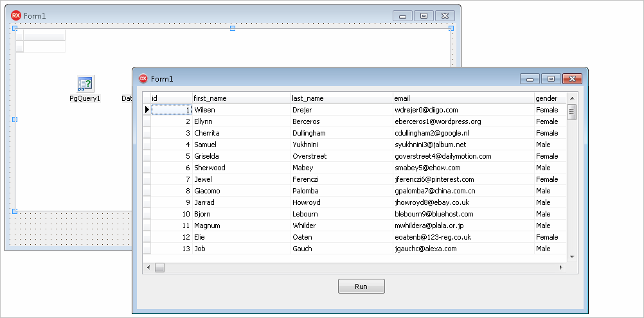
Task: Maximize the front Form1 window
Action: [x=551, y=79]
